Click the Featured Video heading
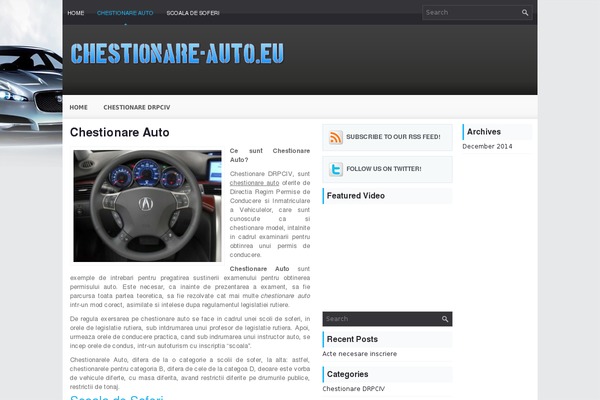 355,196
